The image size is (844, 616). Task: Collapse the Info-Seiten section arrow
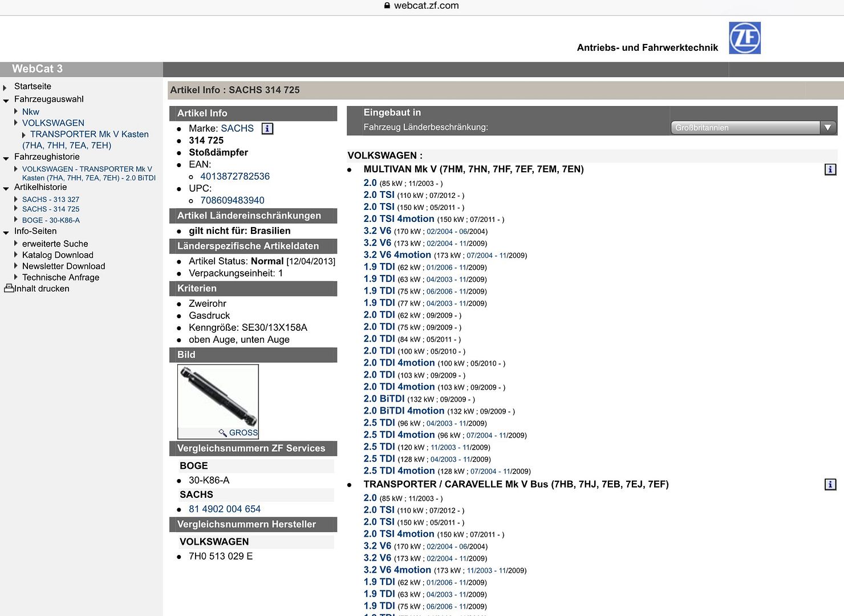(x=6, y=232)
